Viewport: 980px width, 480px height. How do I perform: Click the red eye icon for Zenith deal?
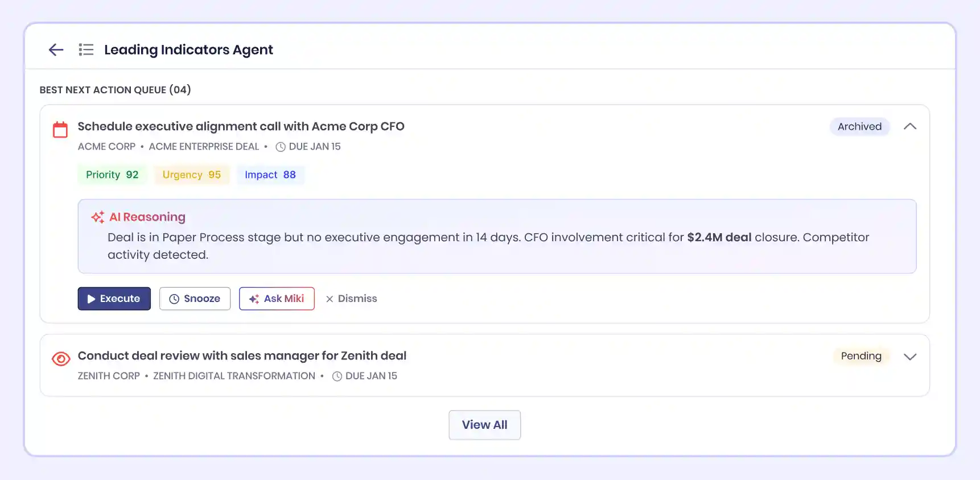pyautogui.click(x=61, y=359)
